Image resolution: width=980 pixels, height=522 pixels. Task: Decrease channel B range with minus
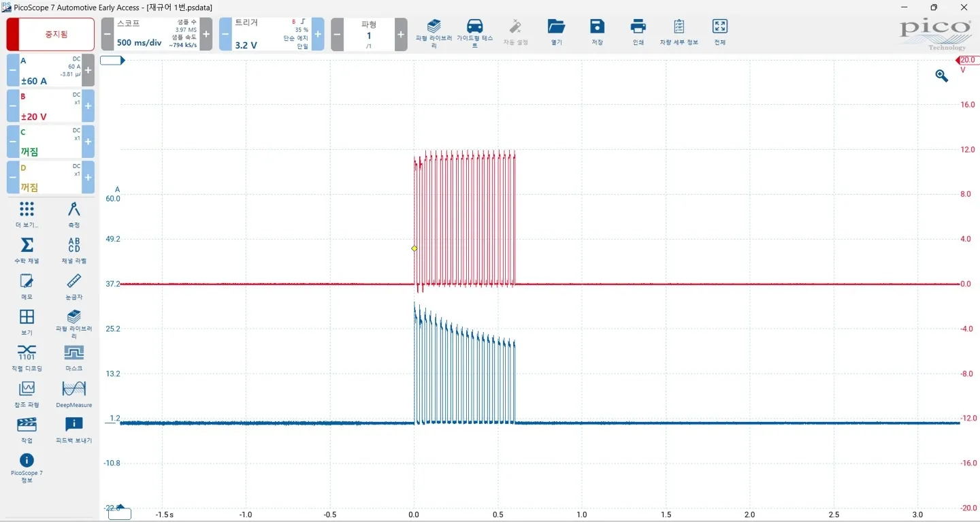click(x=13, y=106)
